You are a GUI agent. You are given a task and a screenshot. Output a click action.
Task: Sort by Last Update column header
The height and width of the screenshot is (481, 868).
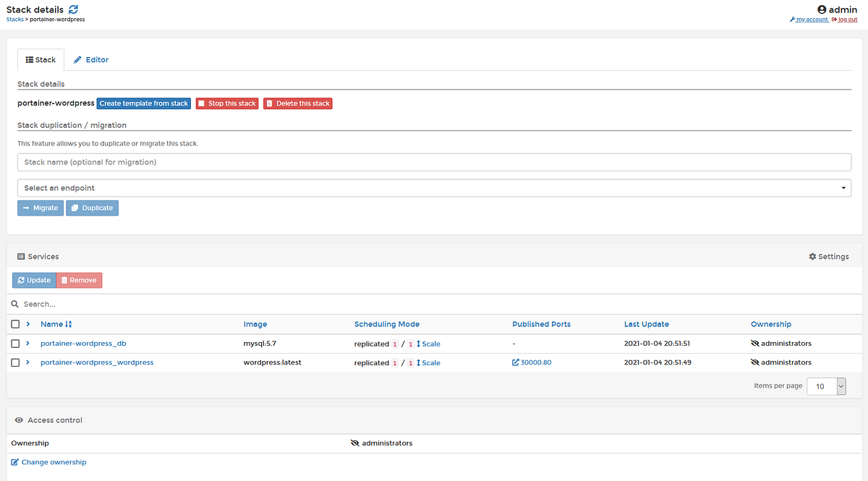tap(647, 324)
